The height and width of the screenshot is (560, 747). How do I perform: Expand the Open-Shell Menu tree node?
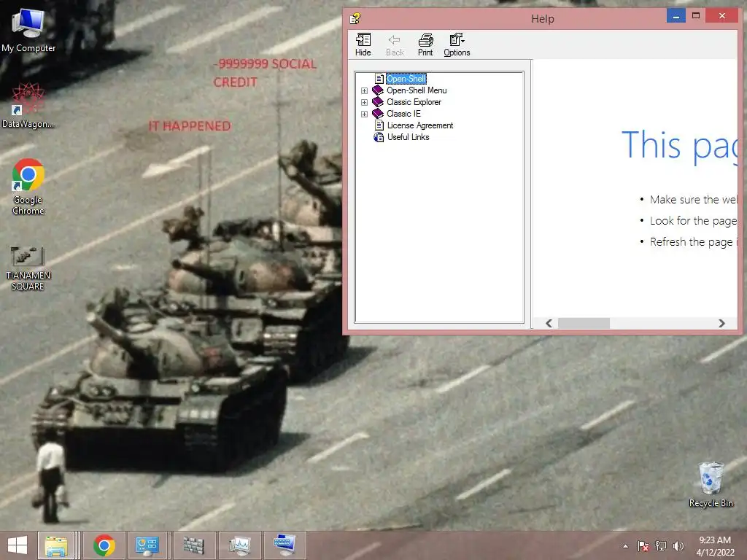(x=365, y=90)
